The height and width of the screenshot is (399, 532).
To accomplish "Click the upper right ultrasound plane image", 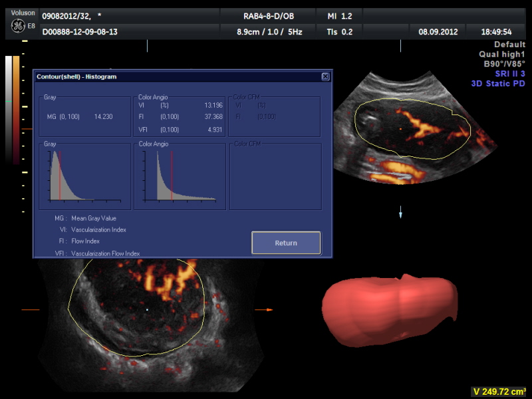I will pos(415,128).
